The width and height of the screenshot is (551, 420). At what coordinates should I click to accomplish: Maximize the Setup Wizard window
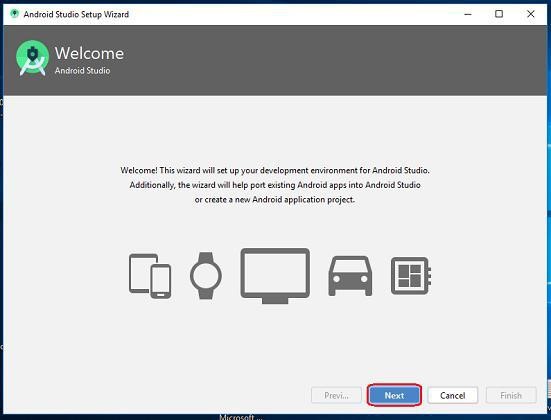[499, 14]
